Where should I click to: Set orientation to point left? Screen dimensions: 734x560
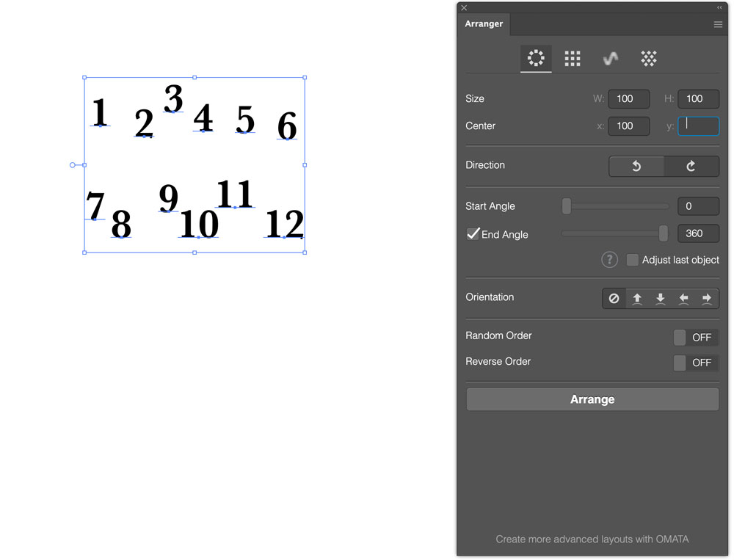click(683, 298)
